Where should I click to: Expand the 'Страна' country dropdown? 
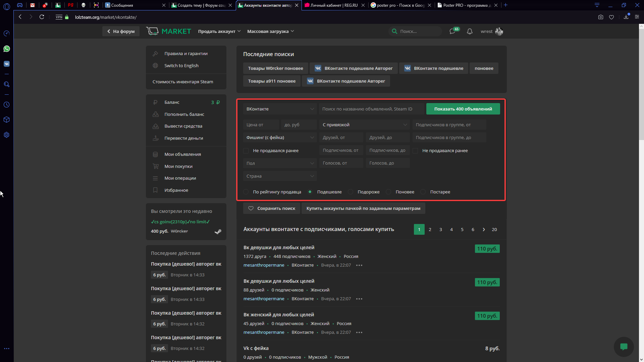[x=280, y=176]
